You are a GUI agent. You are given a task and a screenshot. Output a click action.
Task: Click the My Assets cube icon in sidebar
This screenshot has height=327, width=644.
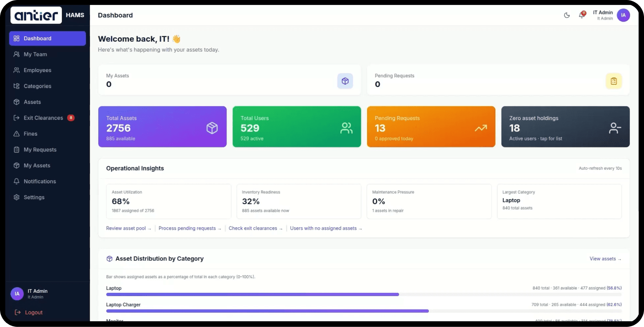point(17,165)
